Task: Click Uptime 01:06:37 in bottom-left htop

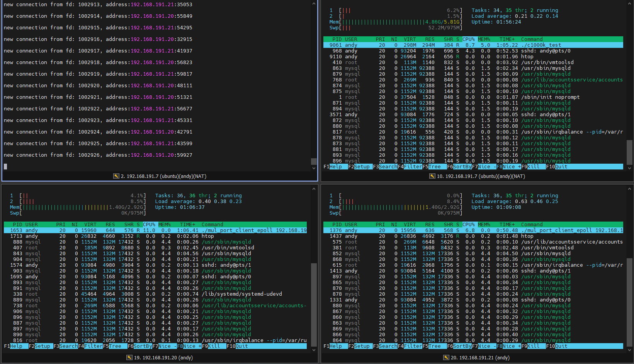Action: pyautogui.click(x=180, y=207)
